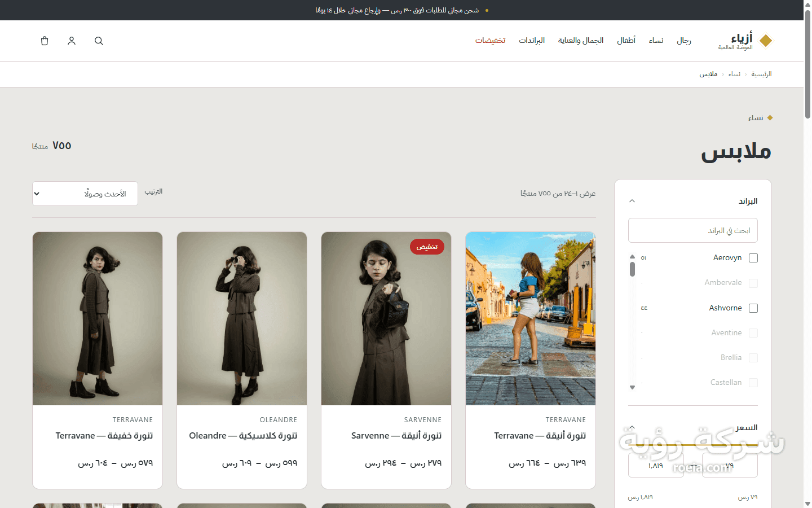Tick the Aventine brand checkbox
The height and width of the screenshot is (508, 812).
tap(753, 333)
